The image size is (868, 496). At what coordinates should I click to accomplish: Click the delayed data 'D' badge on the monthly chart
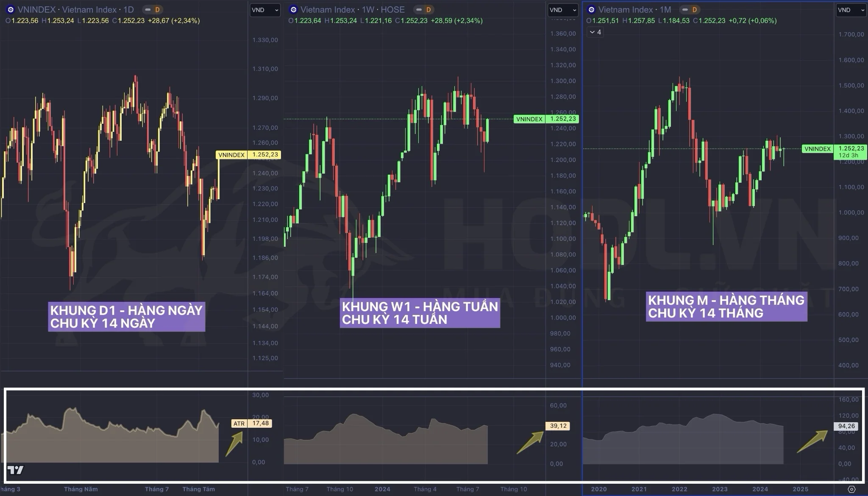(x=694, y=10)
